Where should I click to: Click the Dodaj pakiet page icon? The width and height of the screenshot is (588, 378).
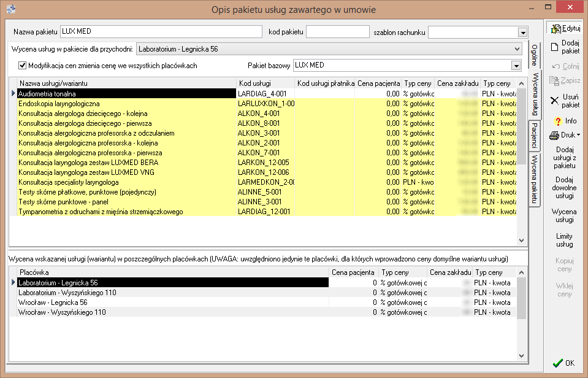tap(555, 47)
